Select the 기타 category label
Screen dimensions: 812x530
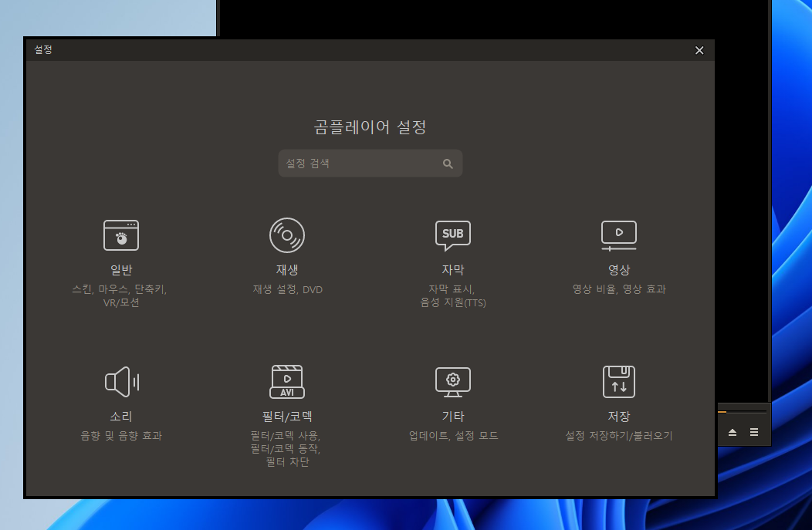click(x=453, y=416)
